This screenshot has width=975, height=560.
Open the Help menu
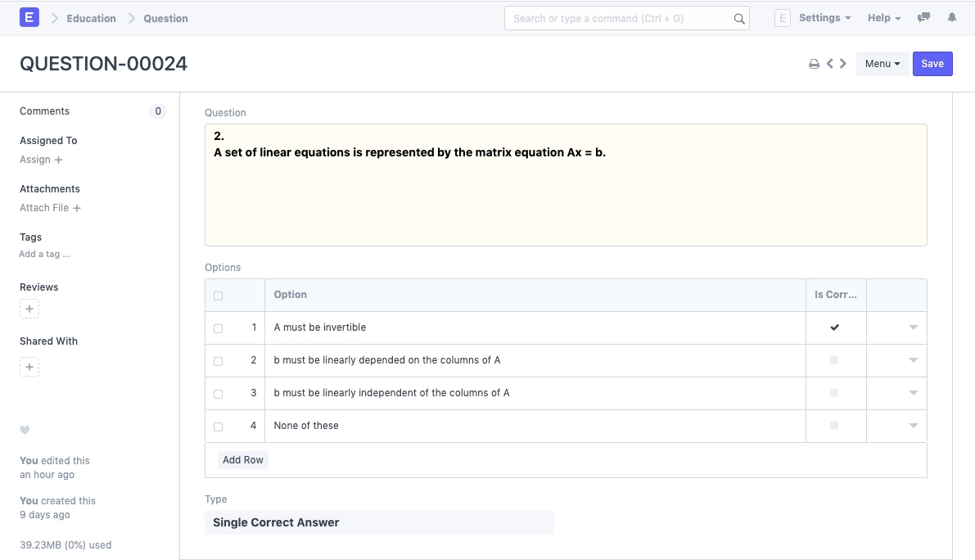click(883, 18)
